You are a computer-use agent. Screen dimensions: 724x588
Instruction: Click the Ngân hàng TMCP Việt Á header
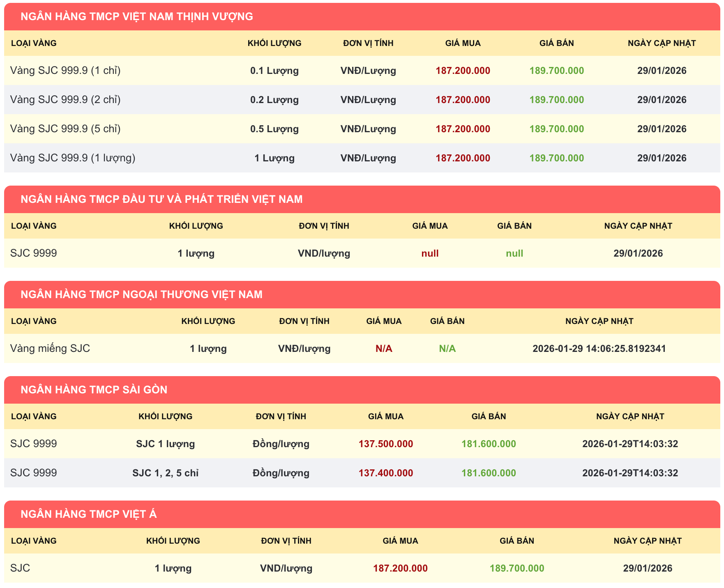click(88, 514)
